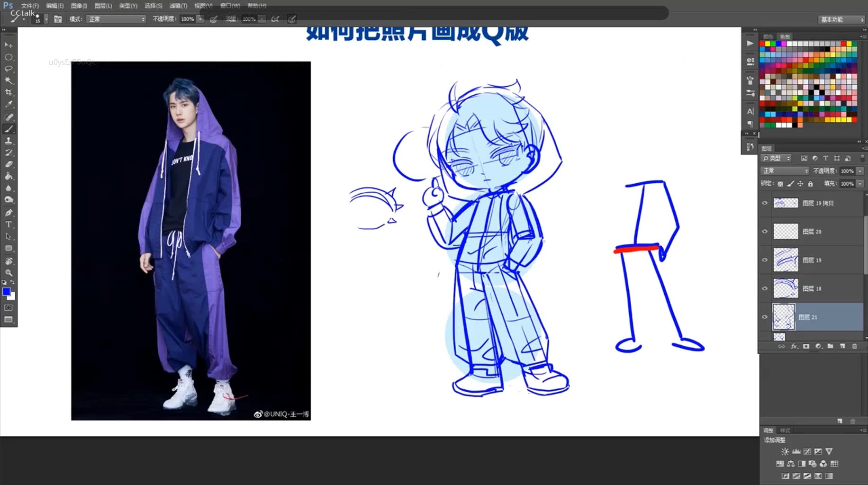Switch to the 色板 swatches tab

(785, 36)
